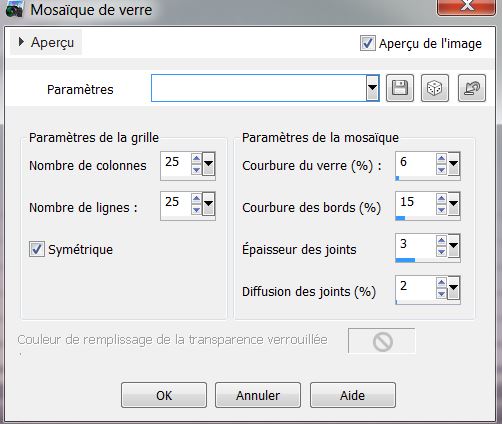Increase Courbure du verre with up arrow

tap(441, 158)
